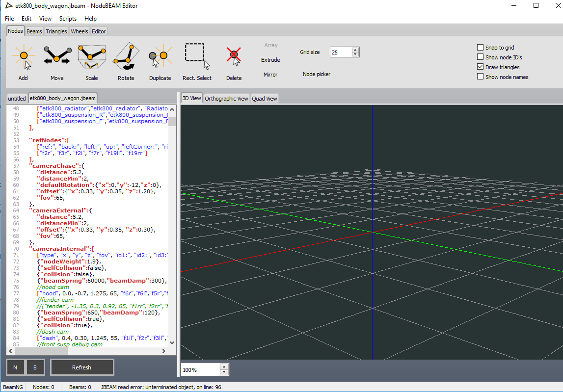Select the Add node tool
This screenshot has width=563, height=392.
(23, 62)
